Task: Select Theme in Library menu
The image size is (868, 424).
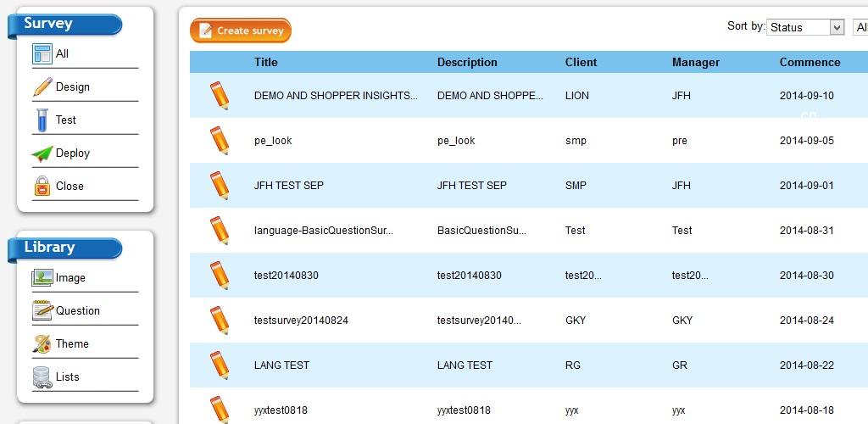Action: pyautogui.click(x=72, y=343)
